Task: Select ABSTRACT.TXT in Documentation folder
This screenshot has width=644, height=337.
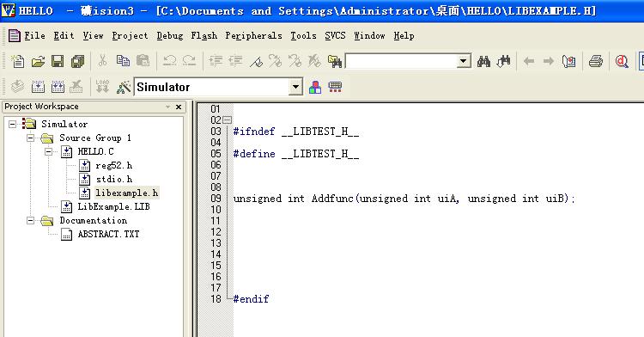Action: click(108, 234)
